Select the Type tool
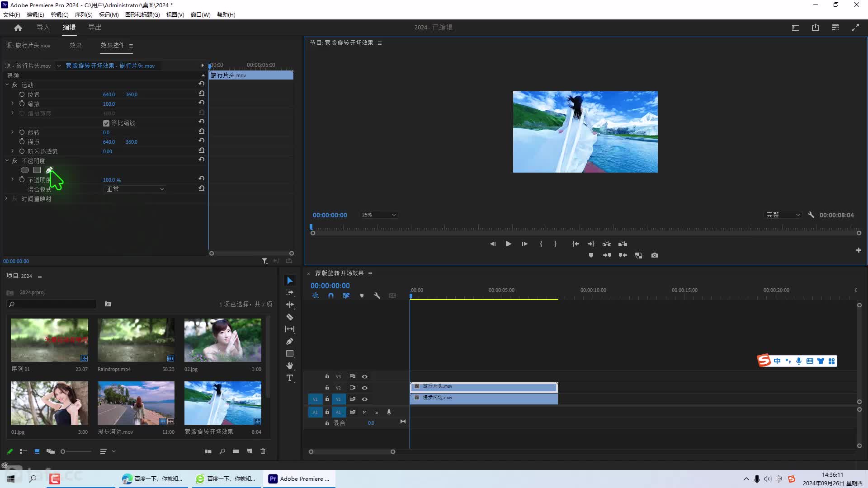 (x=290, y=378)
